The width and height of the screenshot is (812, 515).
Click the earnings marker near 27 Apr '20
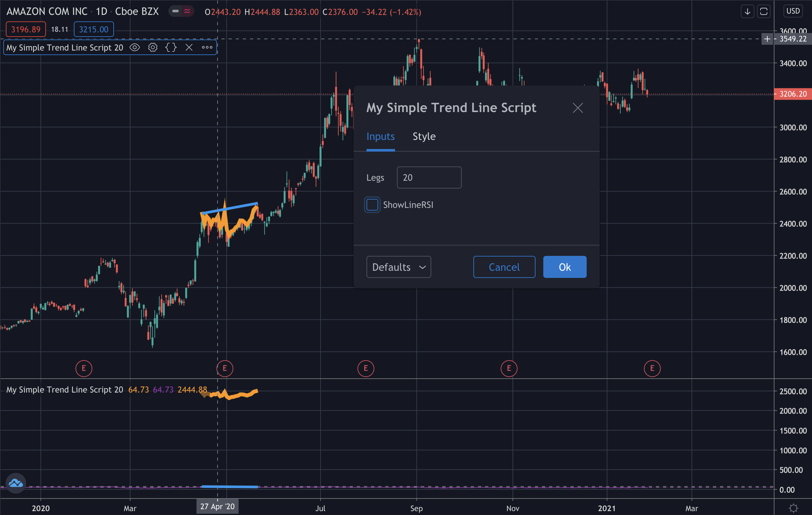click(225, 368)
